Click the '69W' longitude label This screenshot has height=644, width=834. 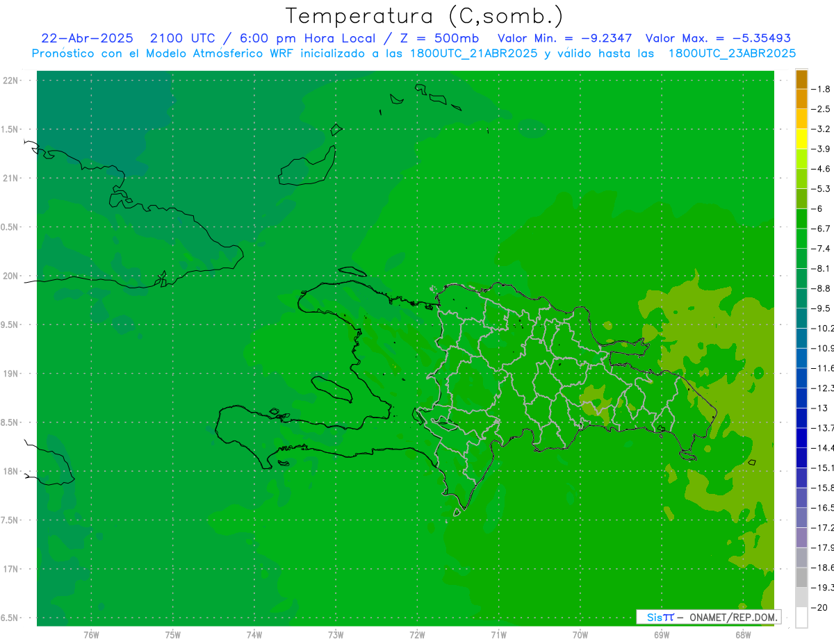point(662,635)
